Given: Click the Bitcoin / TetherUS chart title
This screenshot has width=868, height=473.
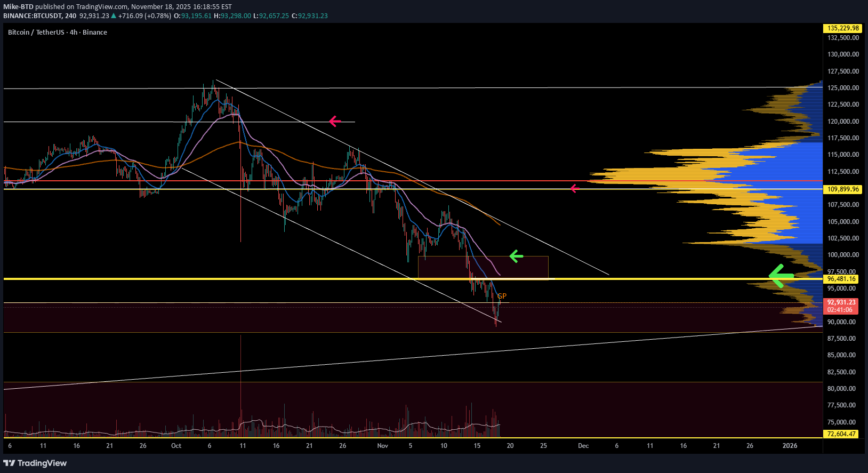Looking at the screenshot, I should pos(58,33).
